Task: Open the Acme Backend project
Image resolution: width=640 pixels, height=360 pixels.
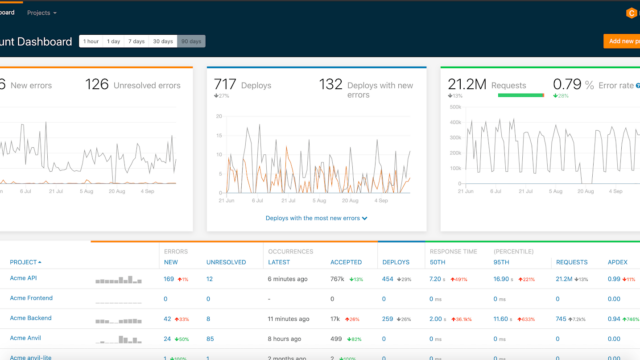Action: tap(31, 318)
